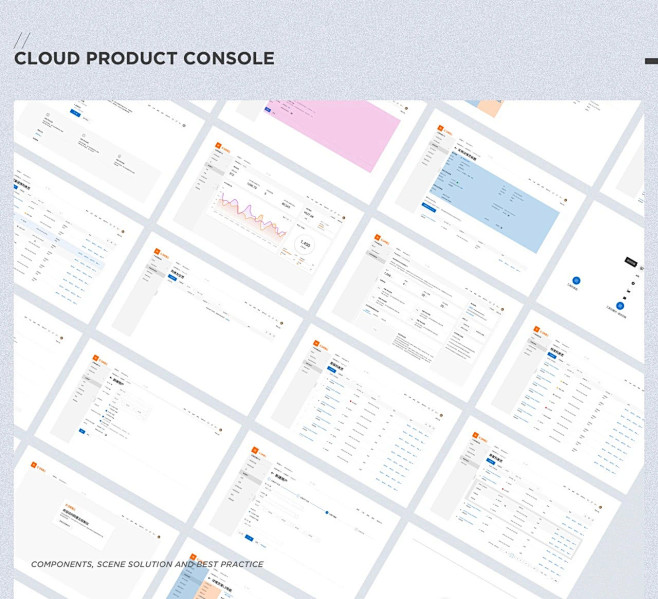Viewport: 658px width, 599px height.
Task: Click the user avatar in the blue-panel detail mockup
Action: (x=566, y=200)
